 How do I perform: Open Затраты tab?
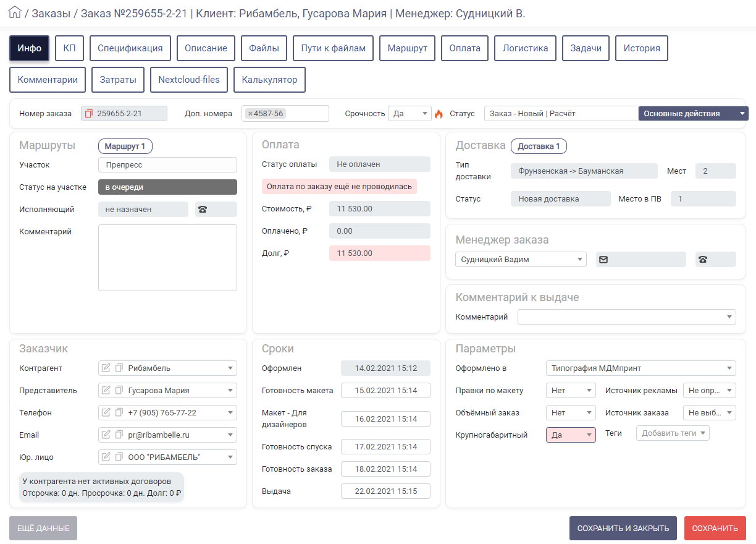[118, 80]
